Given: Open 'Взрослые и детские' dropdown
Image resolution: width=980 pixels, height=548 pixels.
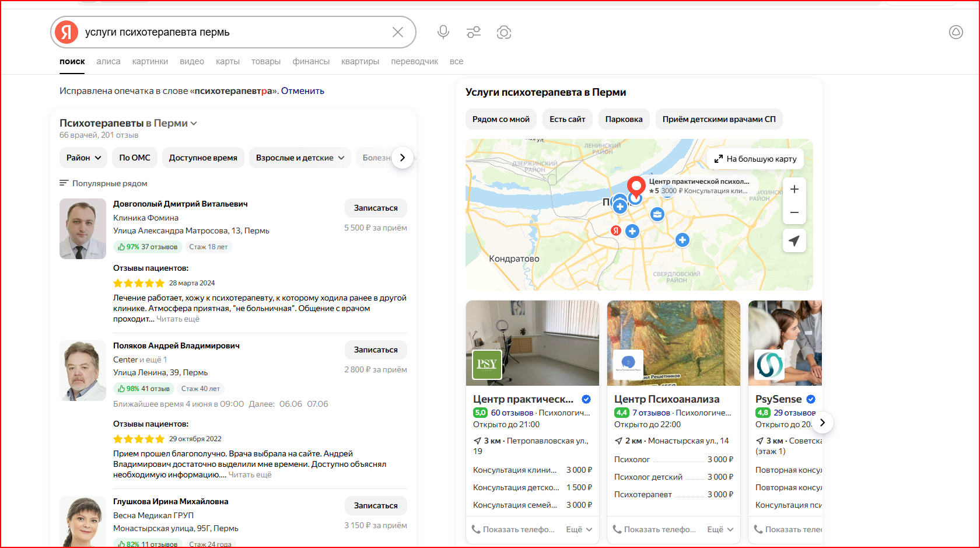Looking at the screenshot, I should pyautogui.click(x=300, y=158).
